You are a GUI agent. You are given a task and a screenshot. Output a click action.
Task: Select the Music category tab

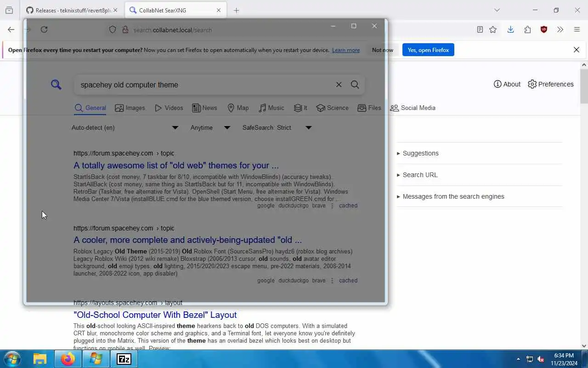271,108
